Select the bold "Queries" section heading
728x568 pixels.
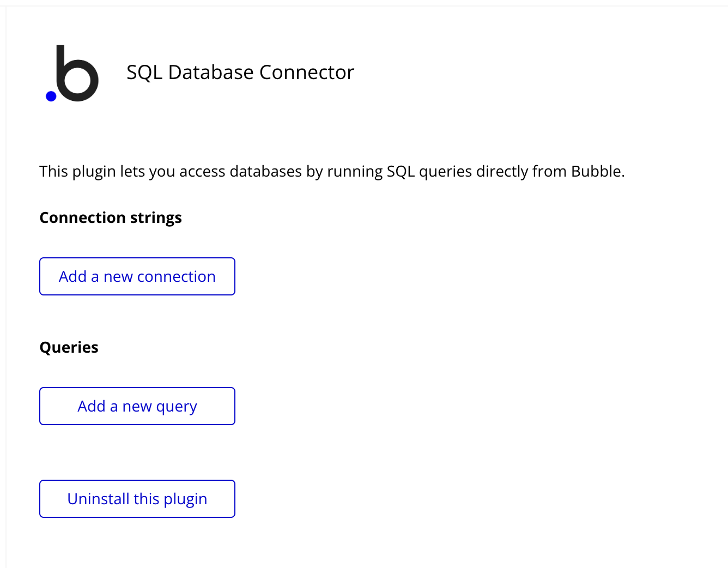[x=69, y=348]
